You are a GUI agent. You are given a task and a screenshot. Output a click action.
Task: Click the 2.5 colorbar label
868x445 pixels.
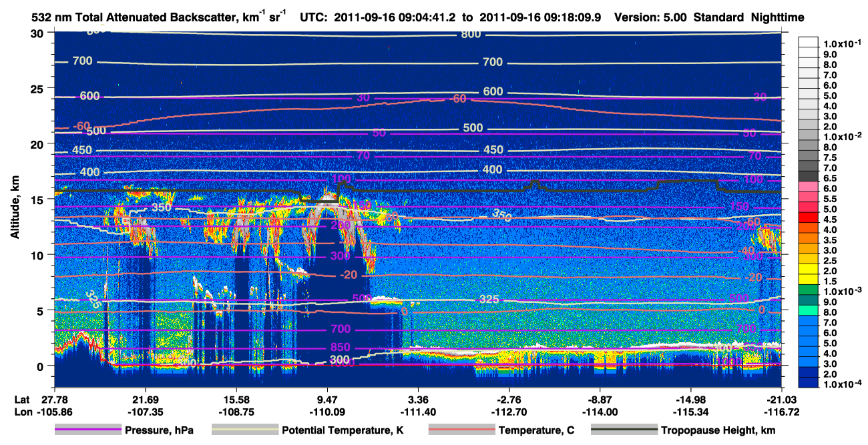pos(829,260)
